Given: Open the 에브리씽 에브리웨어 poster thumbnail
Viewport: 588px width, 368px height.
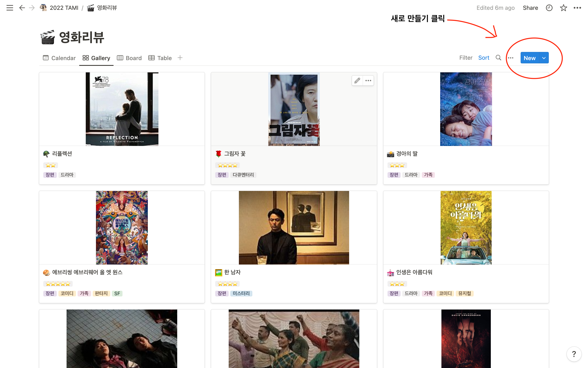Looking at the screenshot, I should [122, 228].
